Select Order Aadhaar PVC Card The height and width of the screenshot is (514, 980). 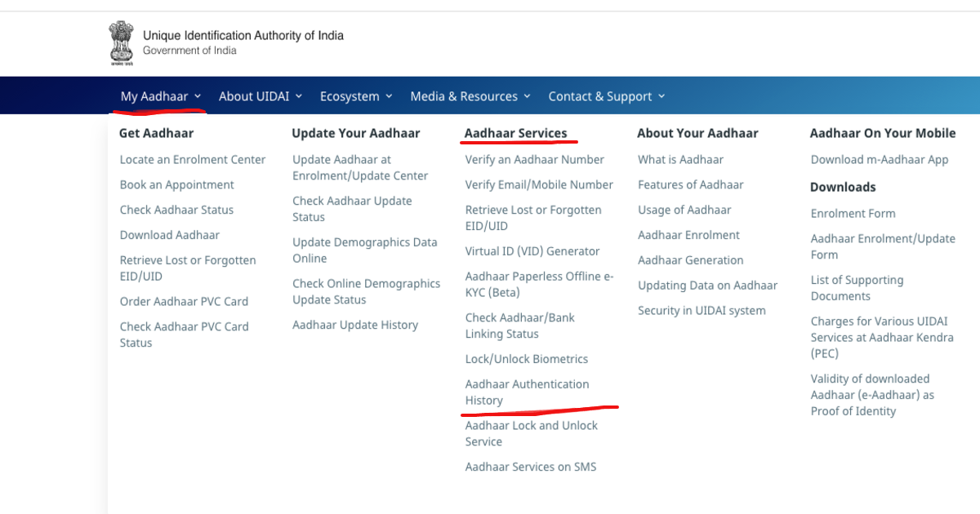(x=184, y=301)
